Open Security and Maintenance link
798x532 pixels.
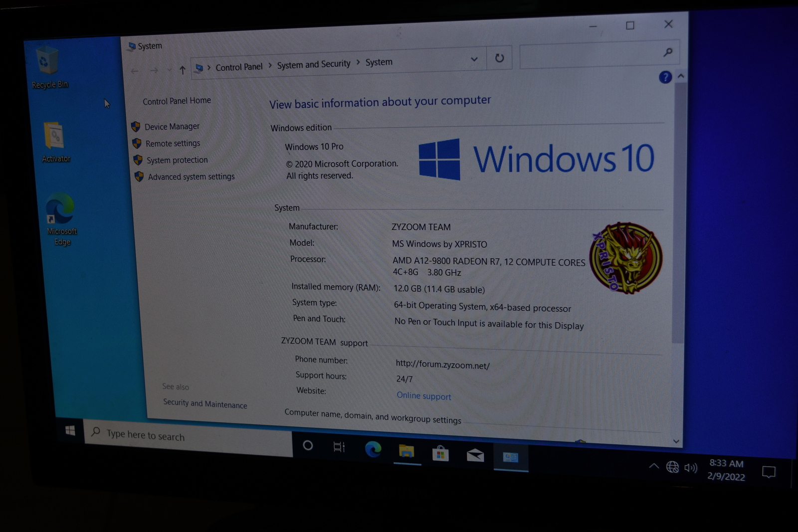205,403
